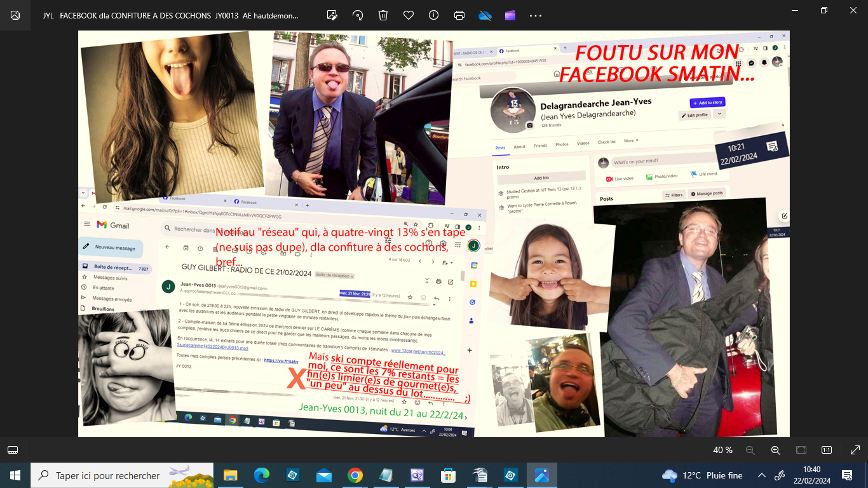Viewport: 868px width, 488px height.
Task: Rotate the picture with the rotate icon
Action: point(358,15)
